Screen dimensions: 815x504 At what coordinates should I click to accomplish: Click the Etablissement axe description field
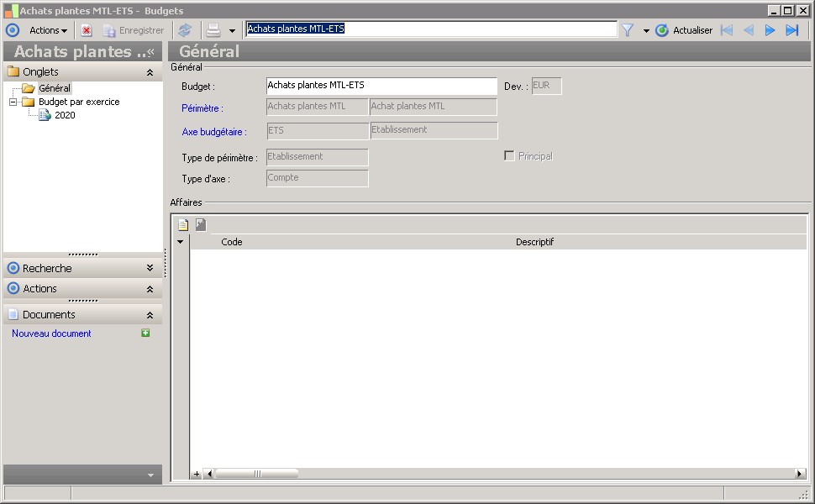434,130
